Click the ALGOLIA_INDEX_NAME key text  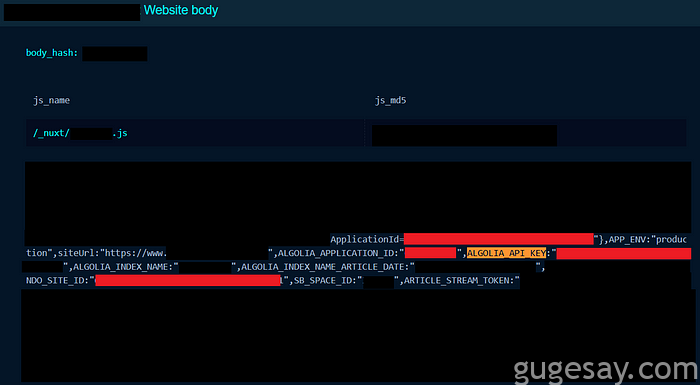pos(123,267)
